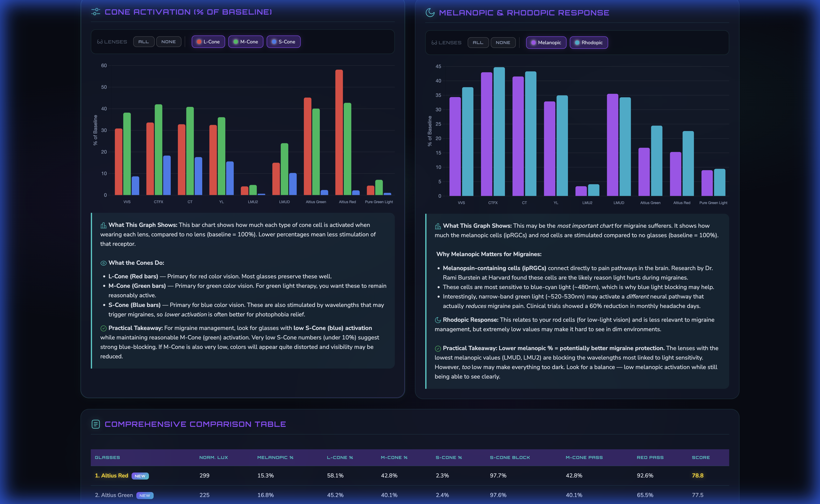The height and width of the screenshot is (504, 820).
Task: Click ALL in the Melanopic chart lens filter
Action: pyautogui.click(x=478, y=43)
